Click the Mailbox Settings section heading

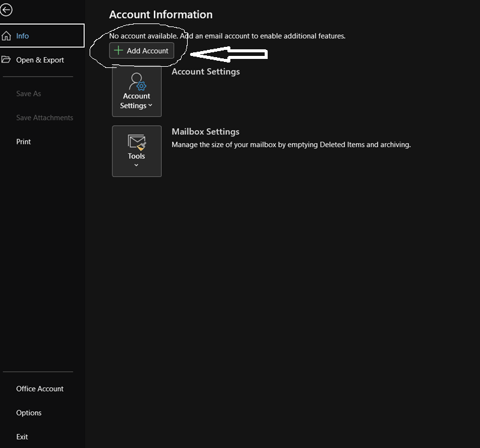(205, 132)
